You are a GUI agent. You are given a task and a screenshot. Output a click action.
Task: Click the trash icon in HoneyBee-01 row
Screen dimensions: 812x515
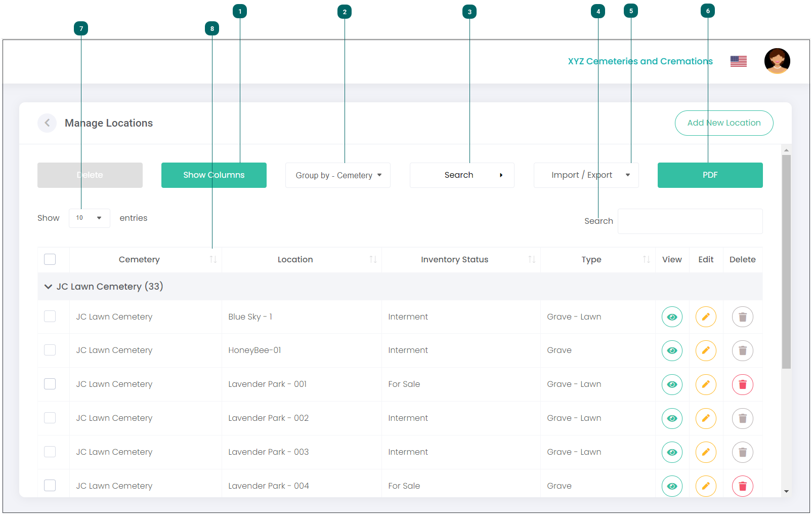[743, 350]
